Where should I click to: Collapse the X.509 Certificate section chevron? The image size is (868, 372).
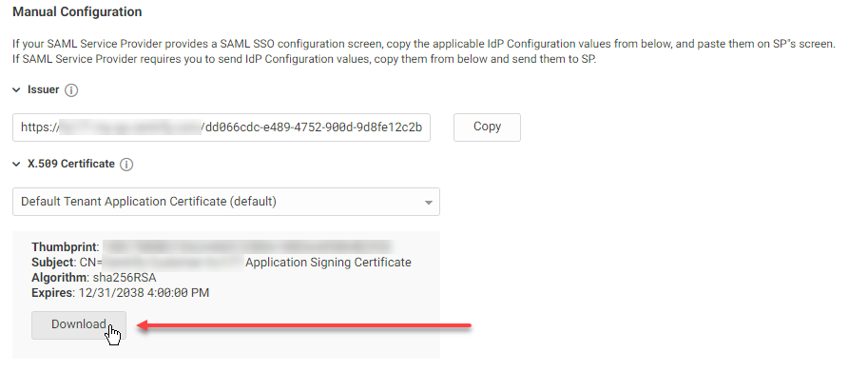tap(16, 165)
